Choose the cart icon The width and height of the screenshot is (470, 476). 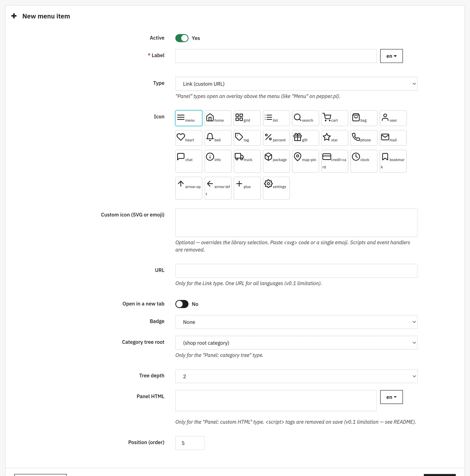point(335,118)
